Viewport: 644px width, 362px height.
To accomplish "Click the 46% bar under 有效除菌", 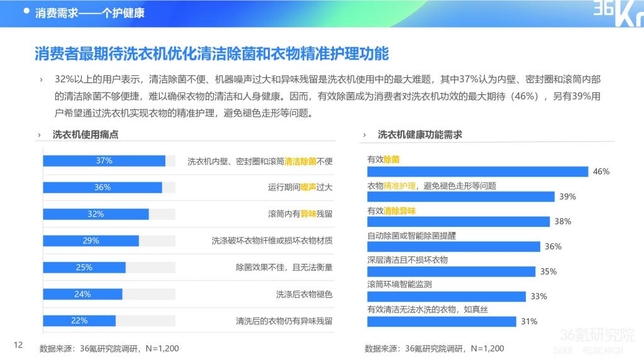I will (477, 172).
